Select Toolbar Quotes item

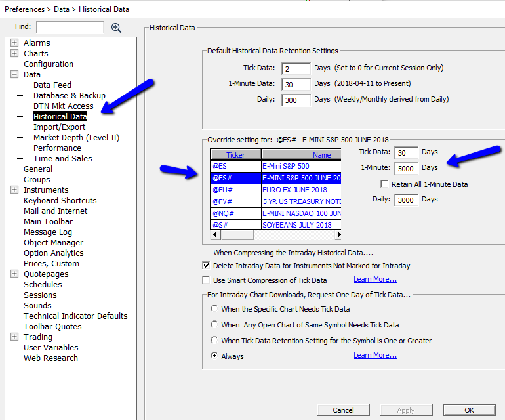tap(52, 327)
